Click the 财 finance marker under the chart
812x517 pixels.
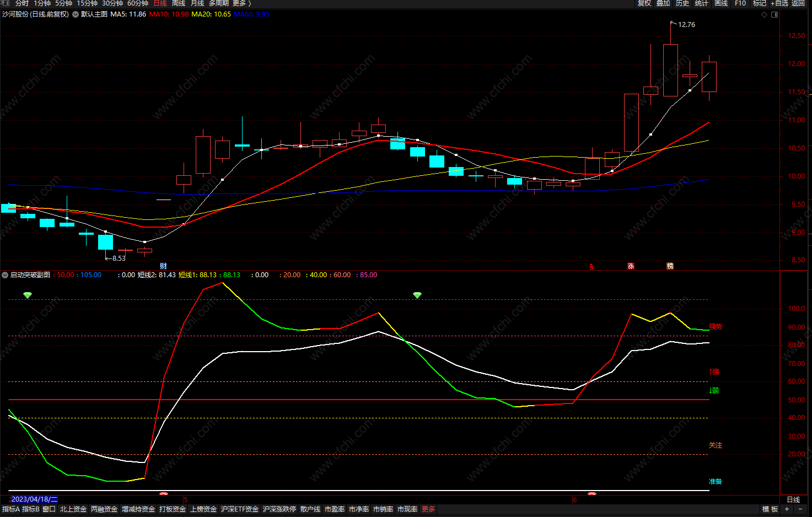163,266
